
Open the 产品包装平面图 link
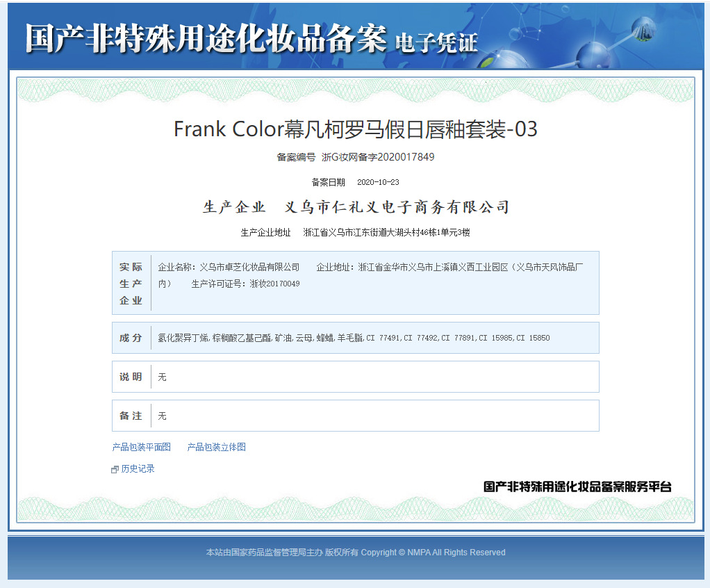pos(140,447)
